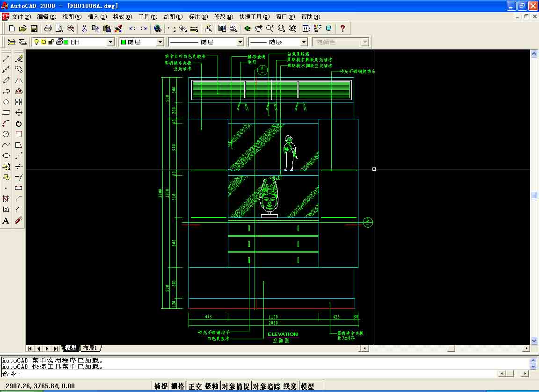The image size is (539, 392).
Task: Cut selection with the scissors icon
Action: tap(85, 29)
